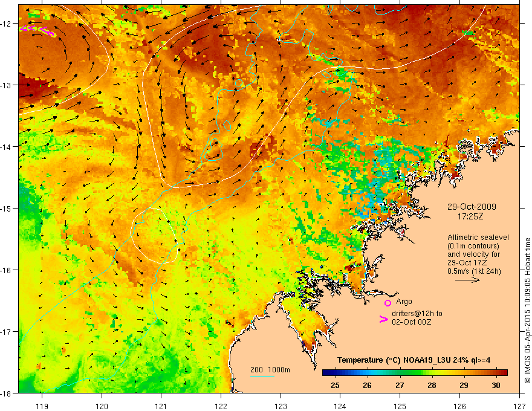Click the 126 longitude axis label
The width and height of the screenshot is (532, 411).
click(459, 406)
